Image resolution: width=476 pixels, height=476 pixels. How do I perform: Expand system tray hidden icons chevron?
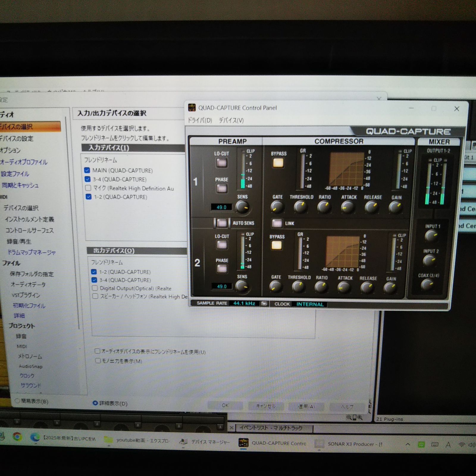click(x=408, y=444)
